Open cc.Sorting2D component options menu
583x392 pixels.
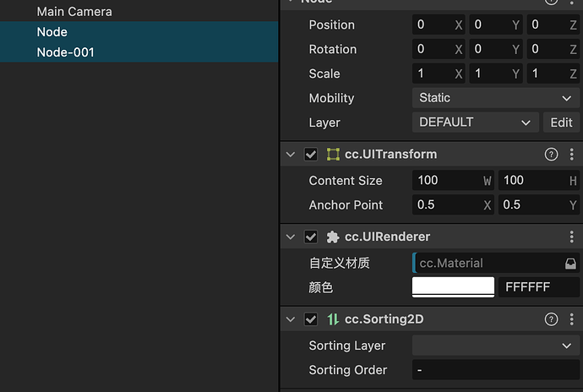(572, 319)
